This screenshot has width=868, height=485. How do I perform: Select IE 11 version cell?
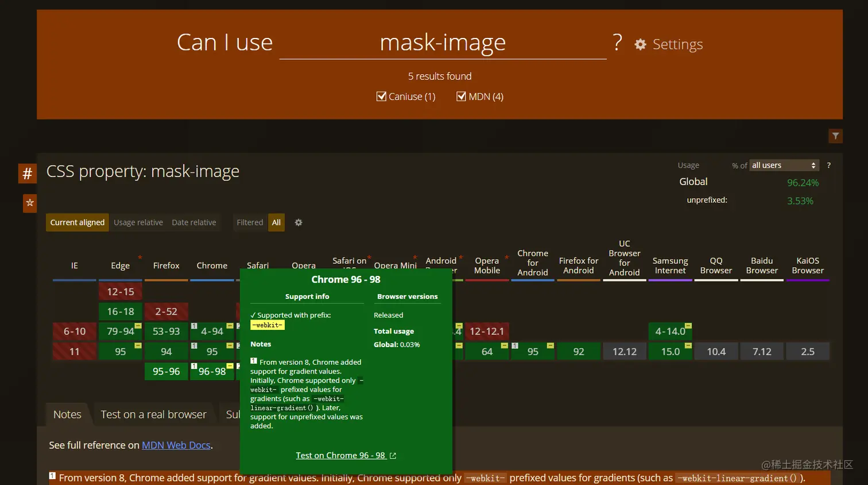[x=75, y=352]
